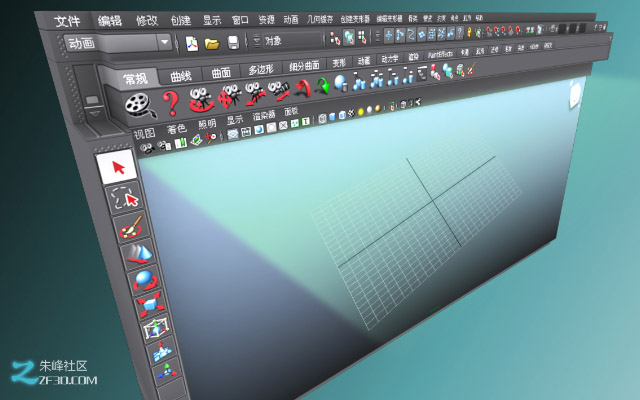Click the yellow light sphere viewport icon
The image size is (640, 400).
[x=361, y=112]
